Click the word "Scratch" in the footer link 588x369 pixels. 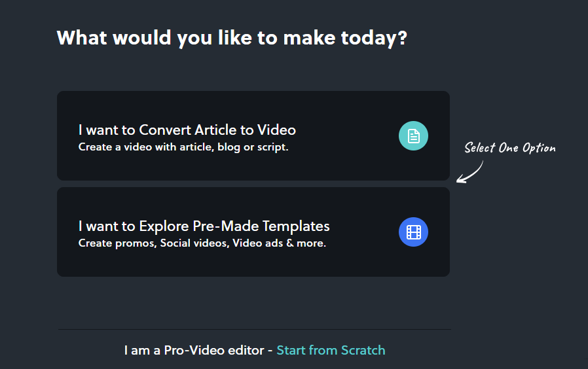point(361,350)
